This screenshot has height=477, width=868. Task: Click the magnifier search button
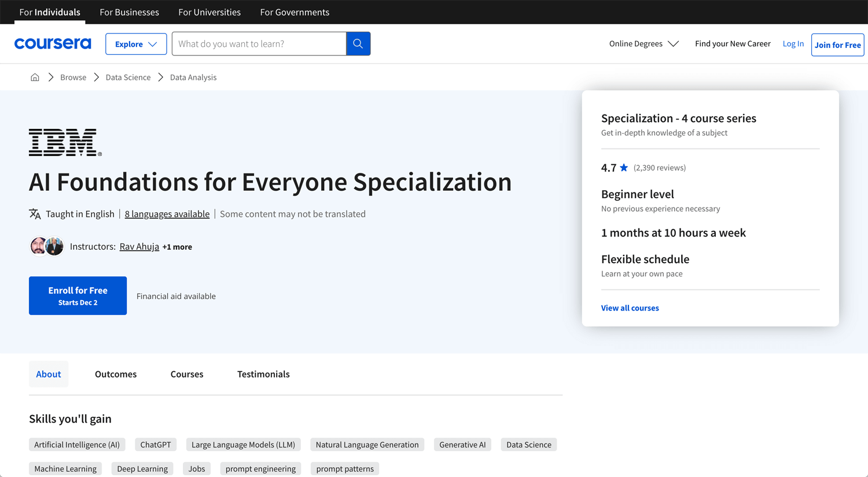tap(358, 43)
